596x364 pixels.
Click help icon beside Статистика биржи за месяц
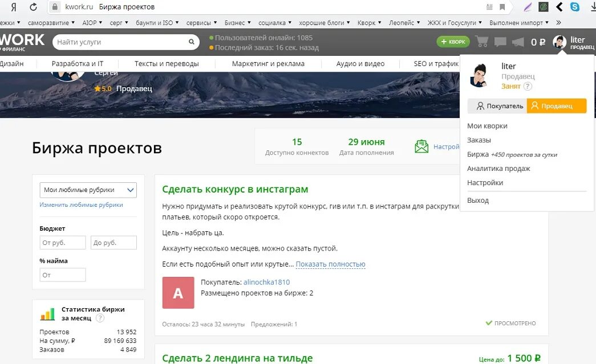100,318
